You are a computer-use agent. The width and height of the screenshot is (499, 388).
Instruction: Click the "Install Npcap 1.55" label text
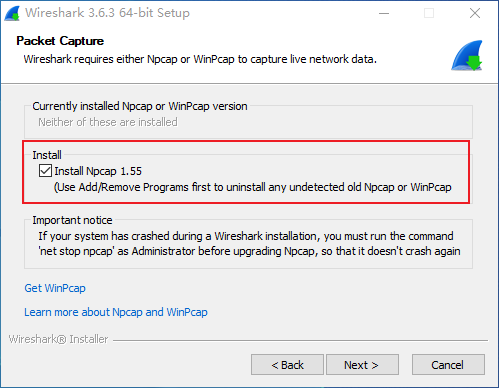(98, 171)
